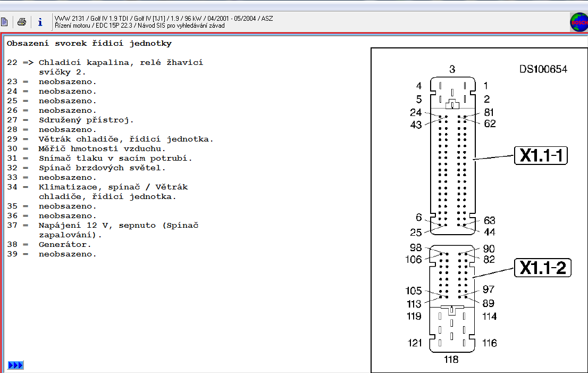Screen dimensions: 588x373
Task: Click the heading 'Obsazení svorek řídicí jednotky'
Action: [x=89, y=43]
